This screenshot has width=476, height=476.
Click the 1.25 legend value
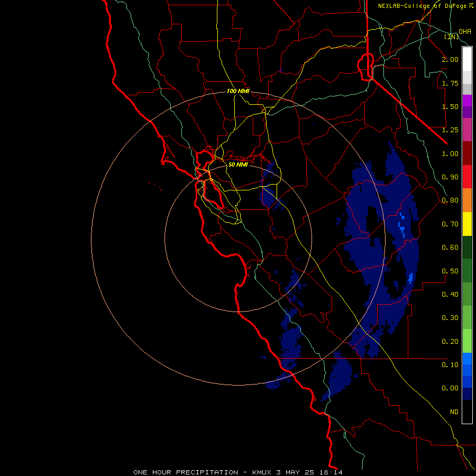click(x=450, y=130)
